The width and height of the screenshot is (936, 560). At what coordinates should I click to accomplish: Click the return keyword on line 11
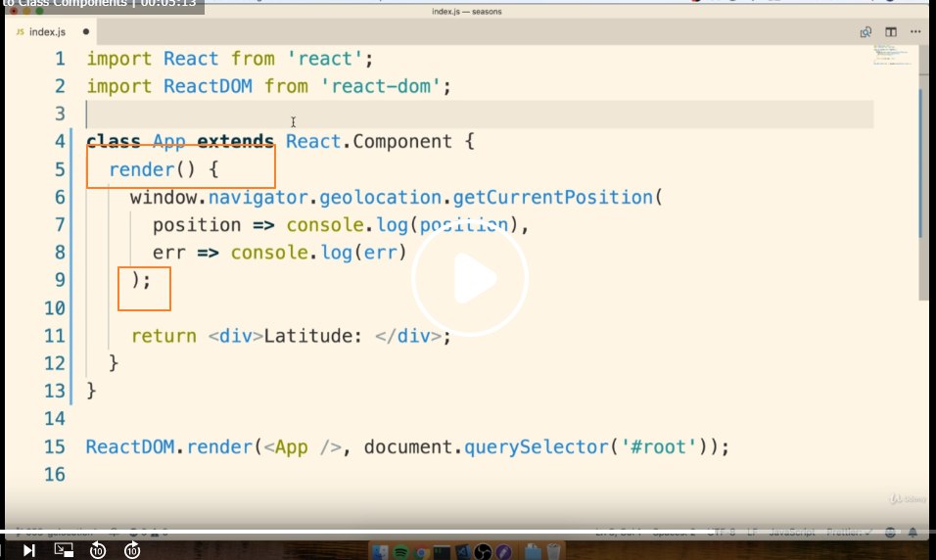point(164,336)
